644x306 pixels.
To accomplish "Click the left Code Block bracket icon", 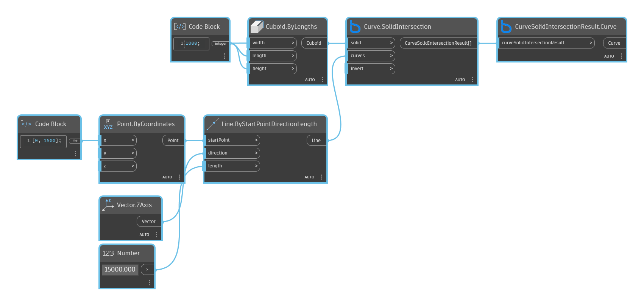I will pos(27,124).
